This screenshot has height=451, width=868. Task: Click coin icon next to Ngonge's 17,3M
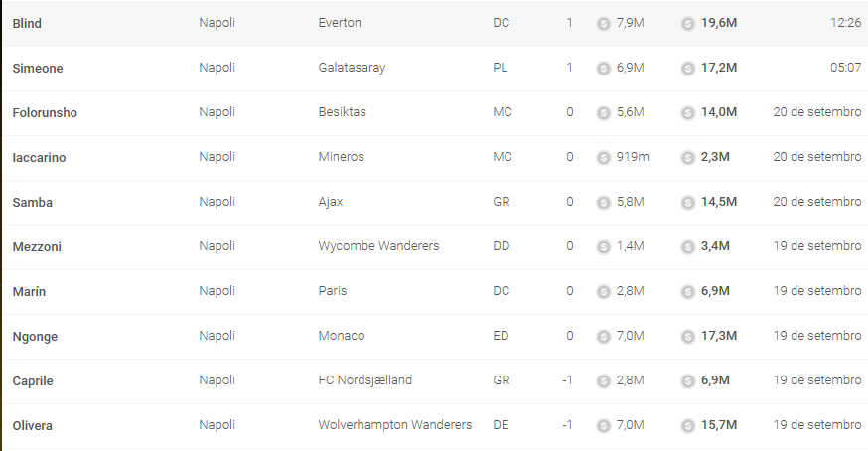(687, 337)
